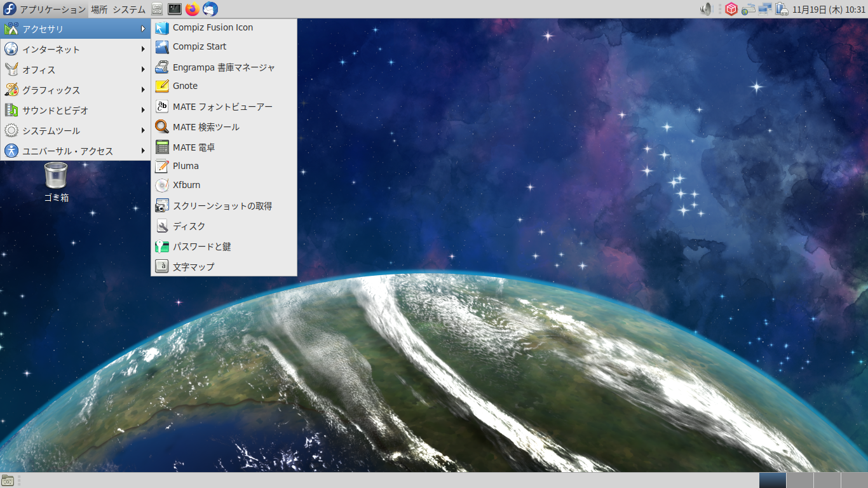Open Compiz Fusion Icon from the menu
The height and width of the screenshot is (488, 868).
[224, 28]
